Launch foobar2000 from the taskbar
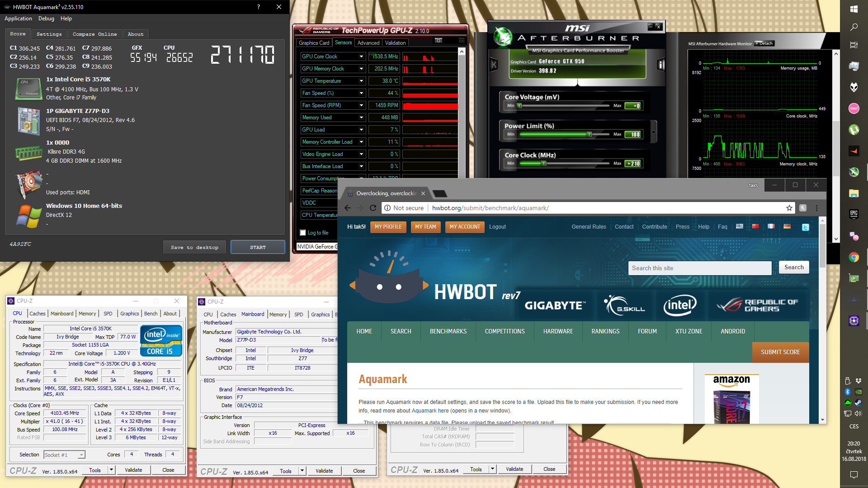This screenshot has width=868, height=488. coord(854,87)
